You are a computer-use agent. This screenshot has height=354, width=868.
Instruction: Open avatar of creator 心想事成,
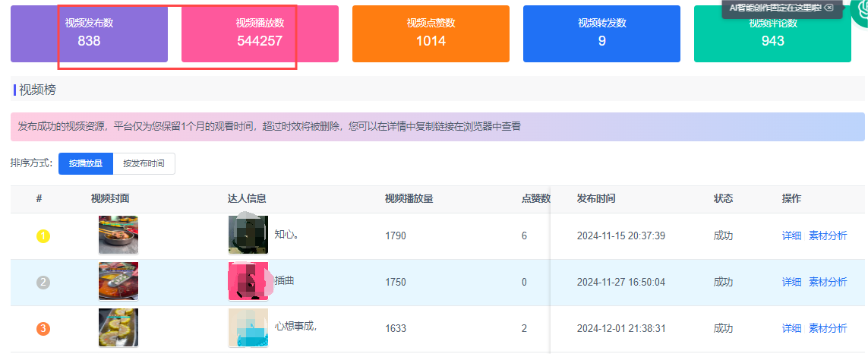[248, 328]
